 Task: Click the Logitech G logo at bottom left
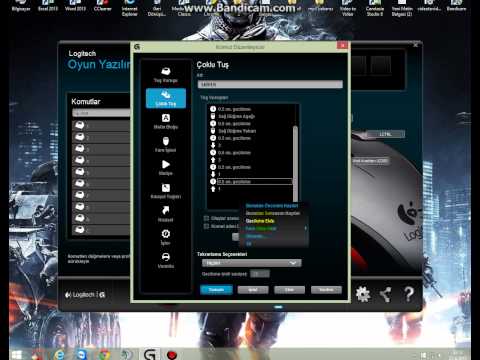85,295
